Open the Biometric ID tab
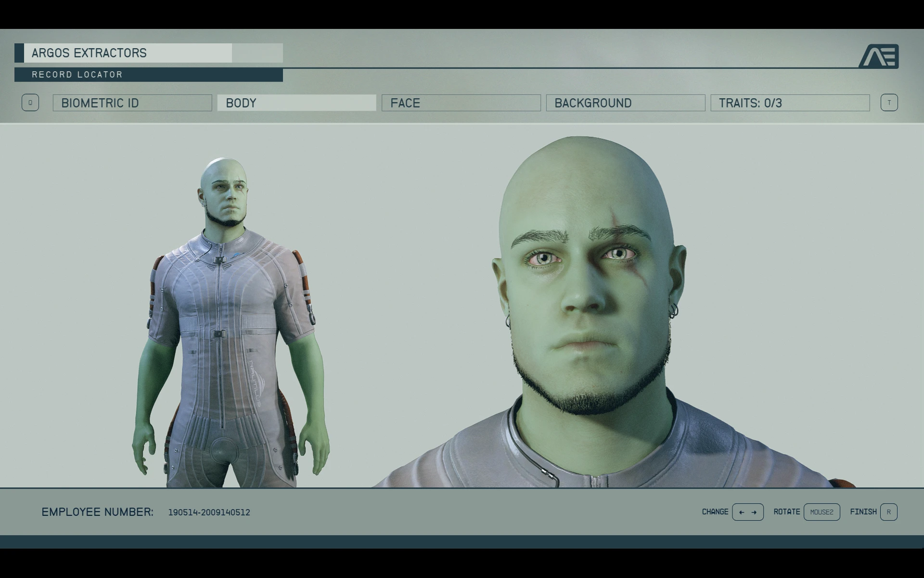Image resolution: width=924 pixels, height=578 pixels. (132, 103)
